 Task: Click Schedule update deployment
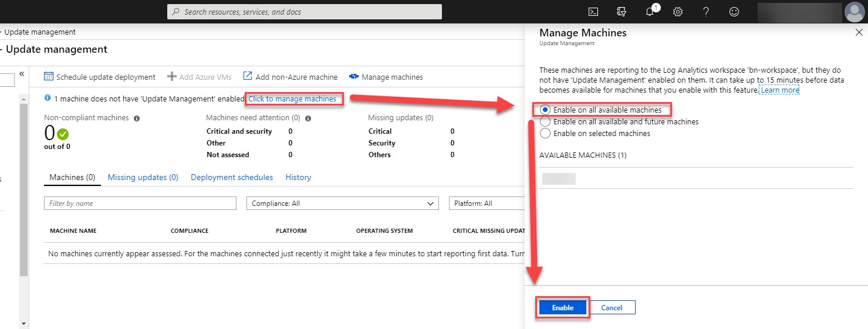(x=100, y=77)
